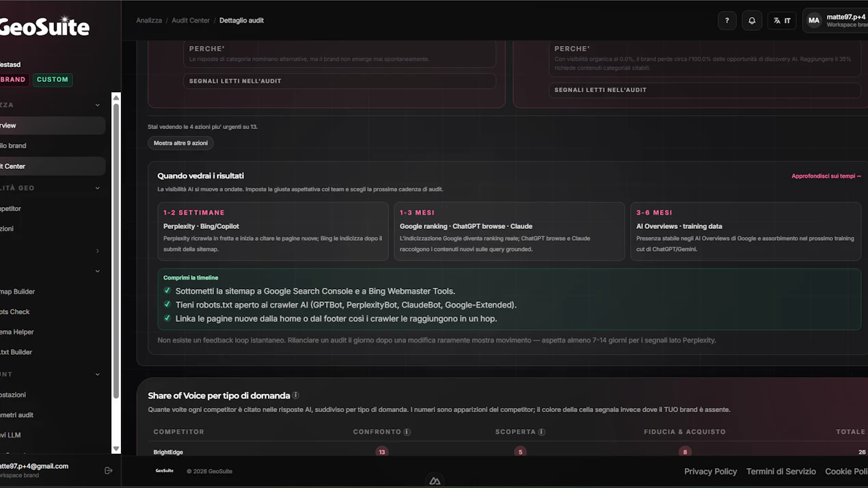The height and width of the screenshot is (488, 868).
Task: Collapse the Analizza sidebar section chevron
Action: click(98, 105)
